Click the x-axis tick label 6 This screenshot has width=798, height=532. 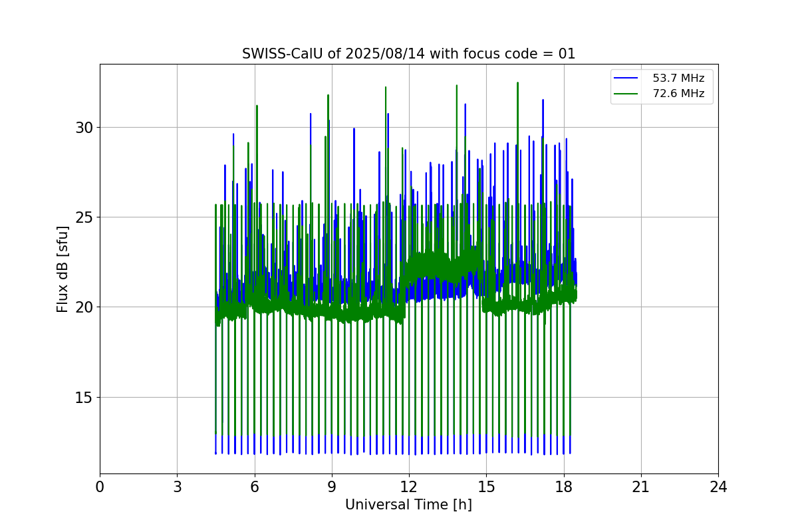click(254, 487)
